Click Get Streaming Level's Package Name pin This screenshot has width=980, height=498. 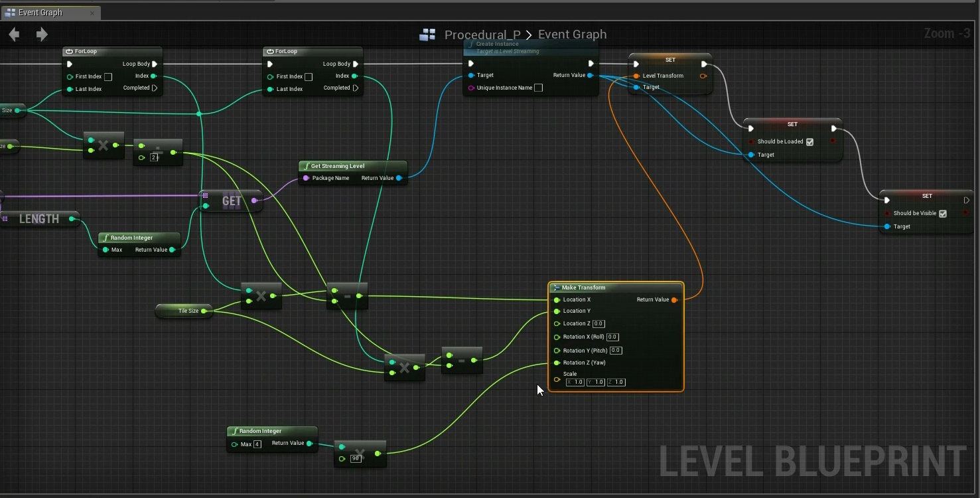306,179
